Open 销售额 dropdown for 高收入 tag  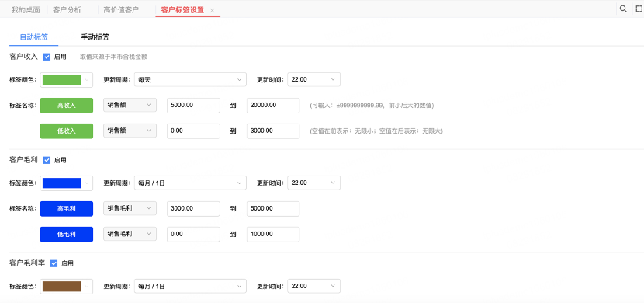130,105
